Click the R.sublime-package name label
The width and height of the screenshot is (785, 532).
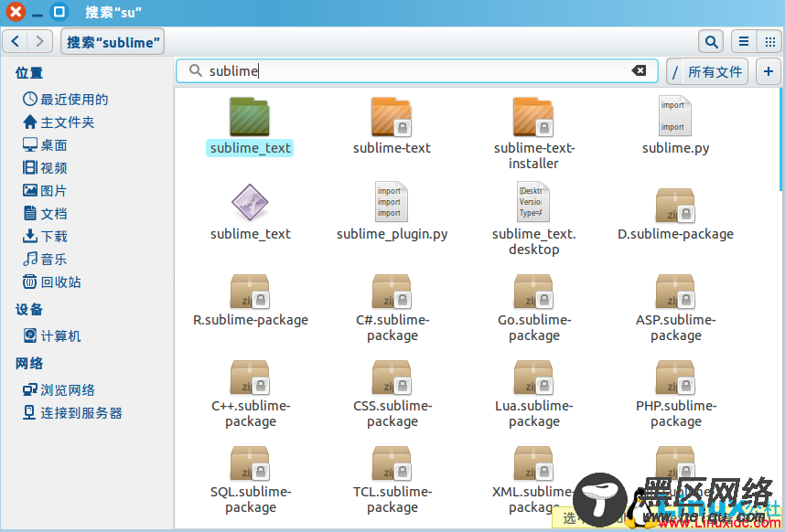tap(251, 320)
